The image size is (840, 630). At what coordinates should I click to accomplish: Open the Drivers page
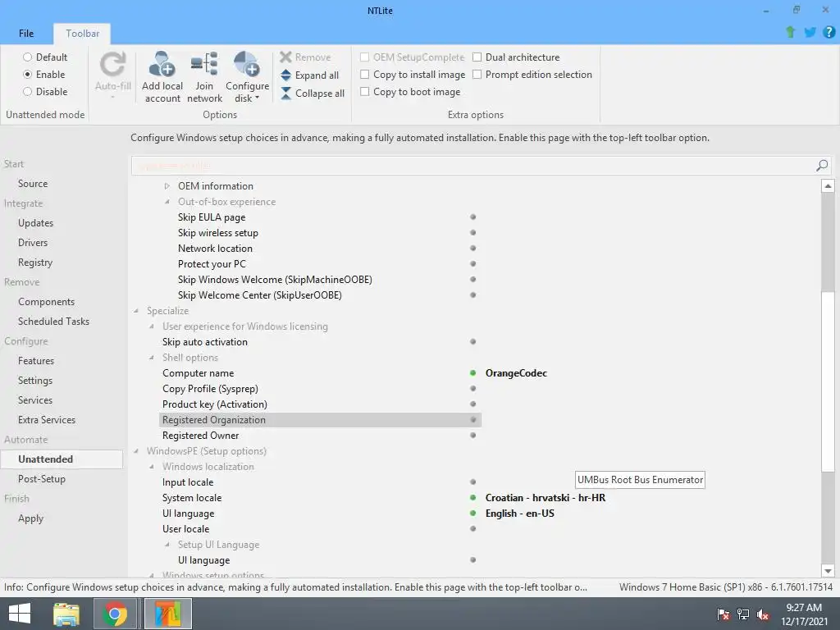click(33, 243)
